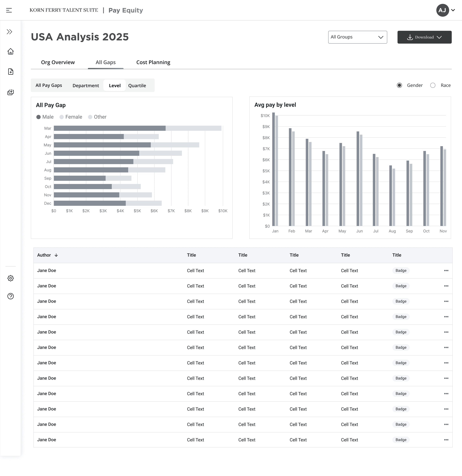
Task: Open more options for eleventh Jane Doe row
Action: [x=446, y=425]
